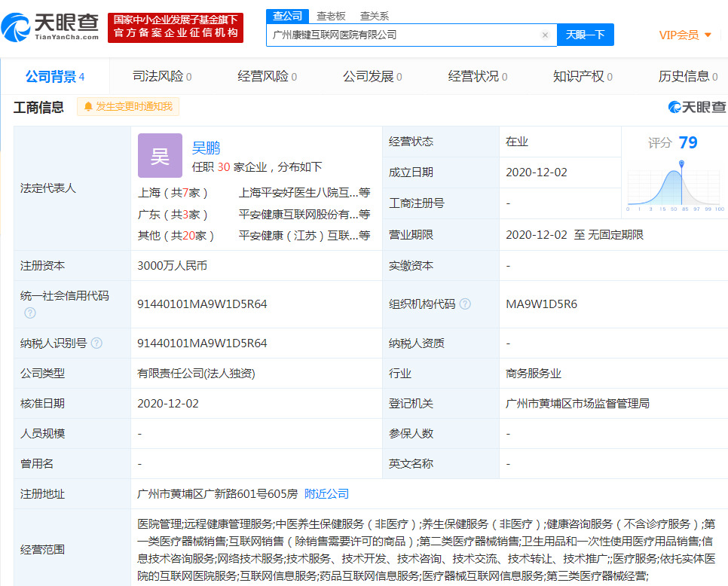Click the help icon next to 组织机构代码
The image size is (728, 586).
[x=465, y=304]
